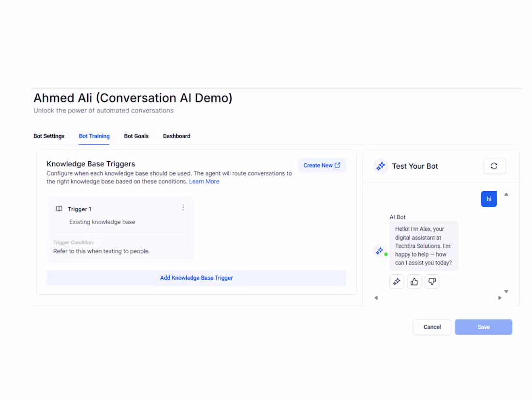532x399 pixels.
Task: Click the Trigger 1 title
Action: click(79, 209)
